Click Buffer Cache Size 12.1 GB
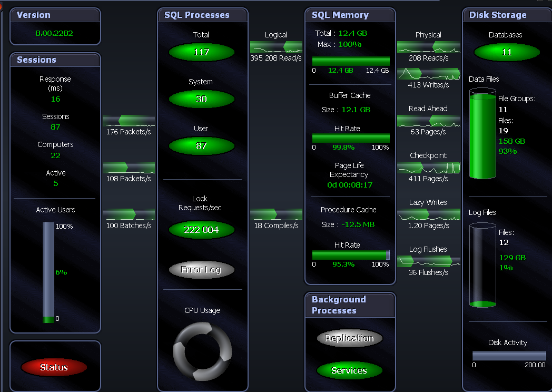This screenshot has height=392, width=552. click(356, 110)
